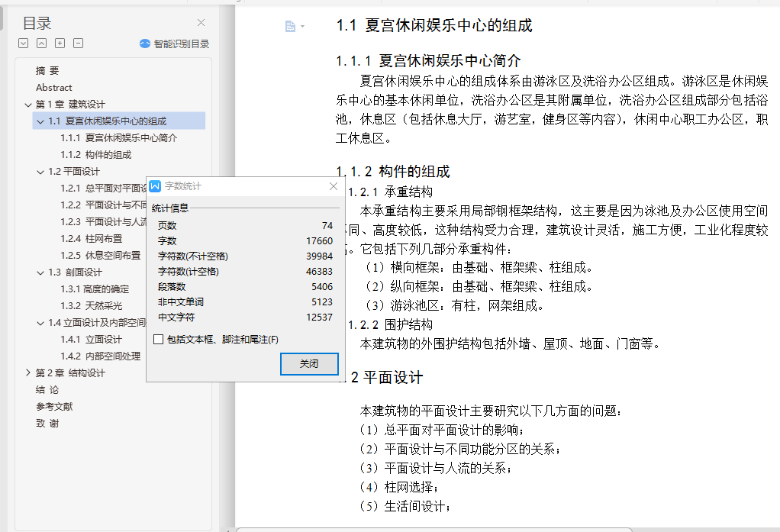780x532 pixels.
Task: Click the 关闭 button in word count dialog
Action: 309,364
